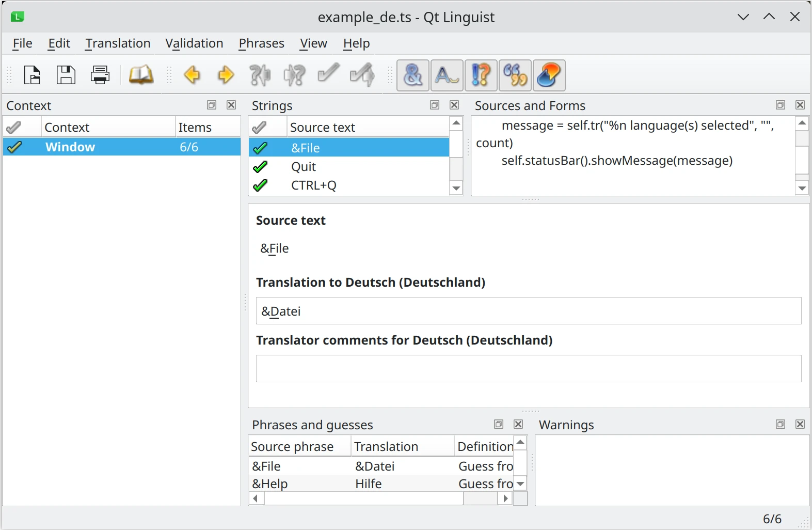The width and height of the screenshot is (812, 530).
Task: Open phrase book using the book icon
Action: (141, 75)
